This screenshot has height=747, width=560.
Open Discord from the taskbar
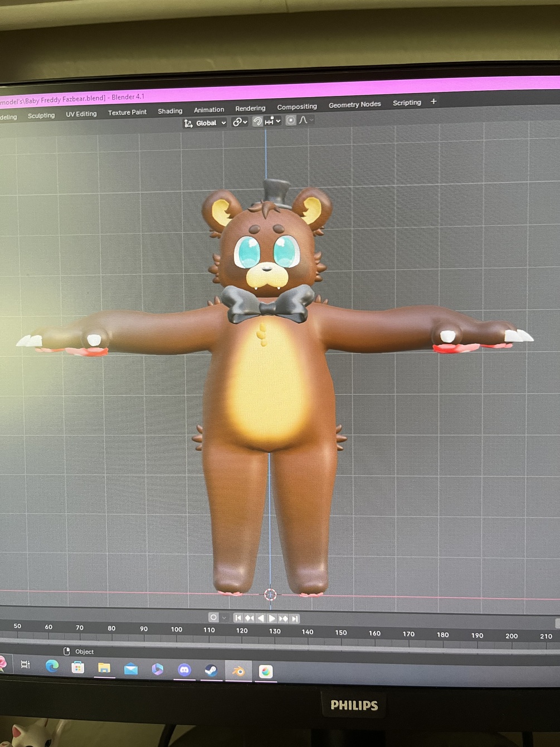pos(184,670)
